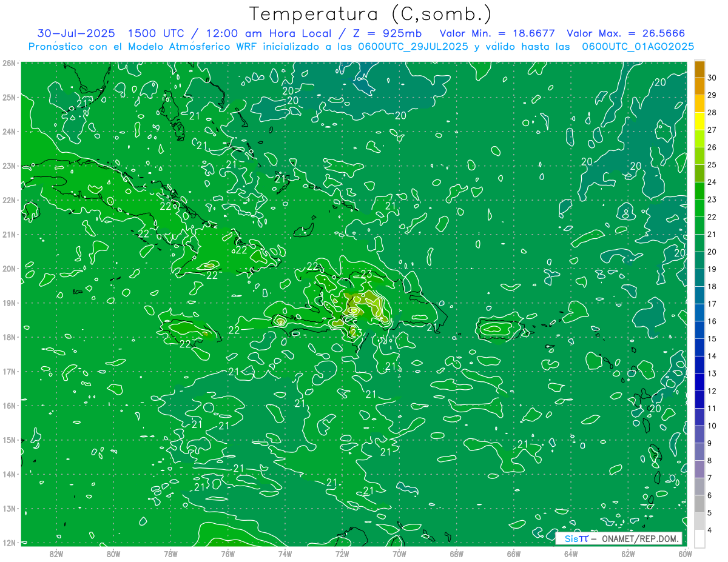The height and width of the screenshot is (562, 728).
Task: Click the "18N" latitude axis label
Action: [x=9, y=337]
